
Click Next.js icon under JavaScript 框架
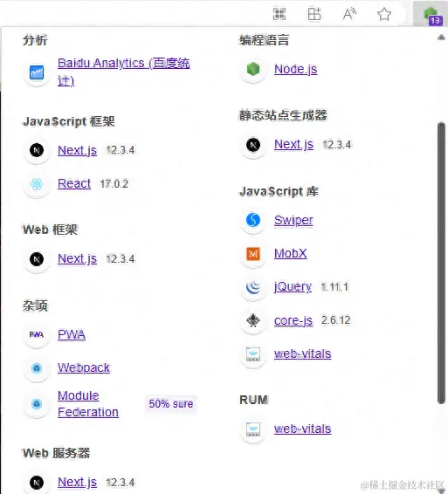click(37, 150)
